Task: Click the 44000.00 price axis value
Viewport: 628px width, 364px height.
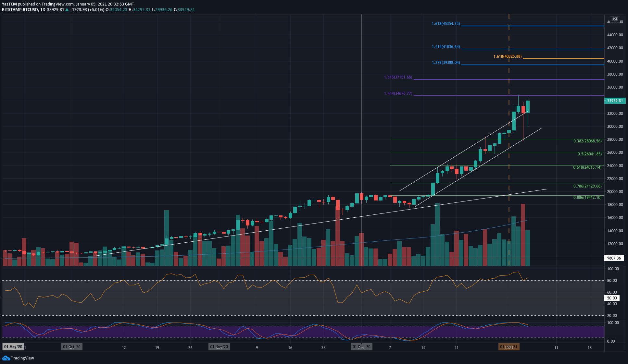Action: pos(615,35)
